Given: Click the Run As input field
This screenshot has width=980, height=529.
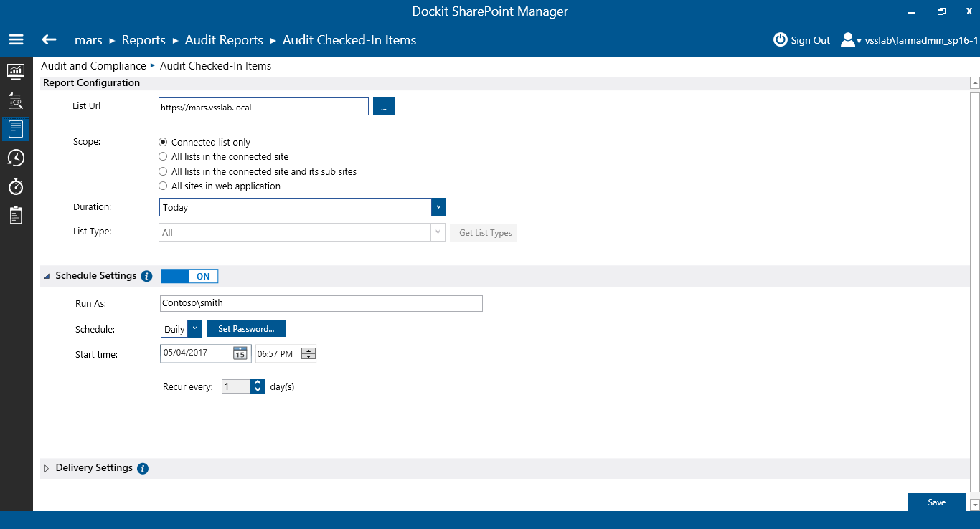Looking at the screenshot, I should [321, 303].
